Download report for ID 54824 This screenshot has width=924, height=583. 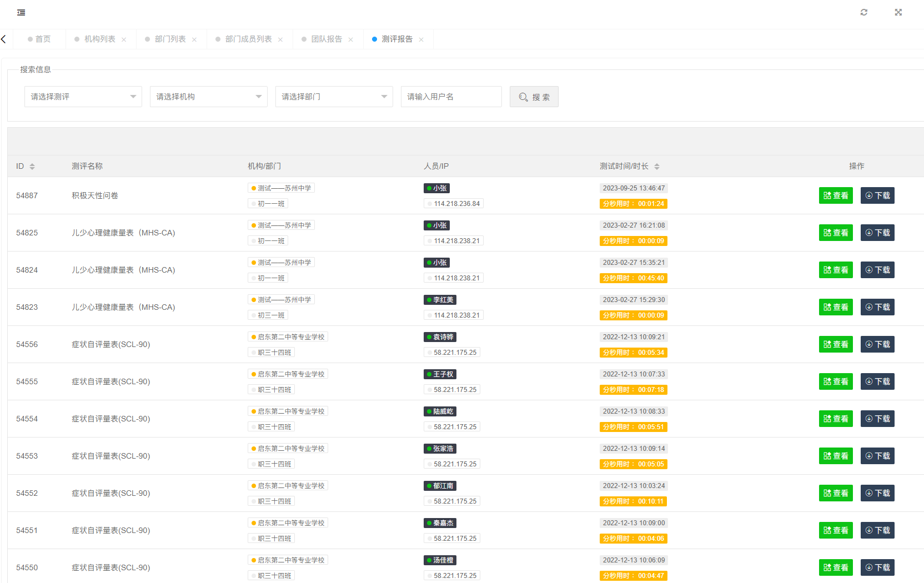877,270
